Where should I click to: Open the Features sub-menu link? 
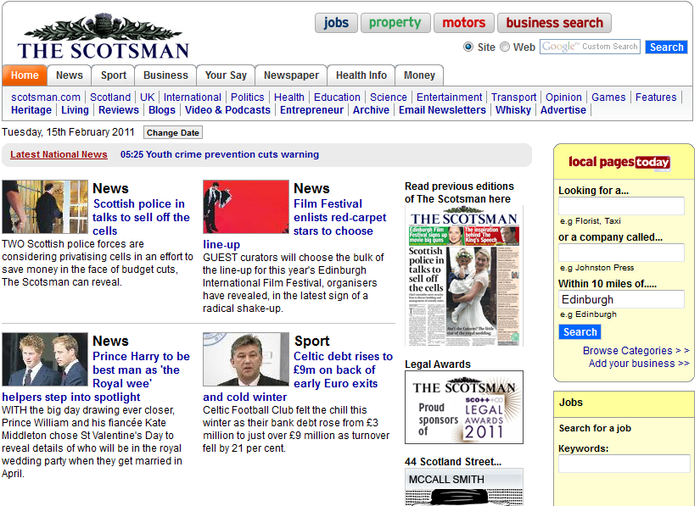pos(655,97)
